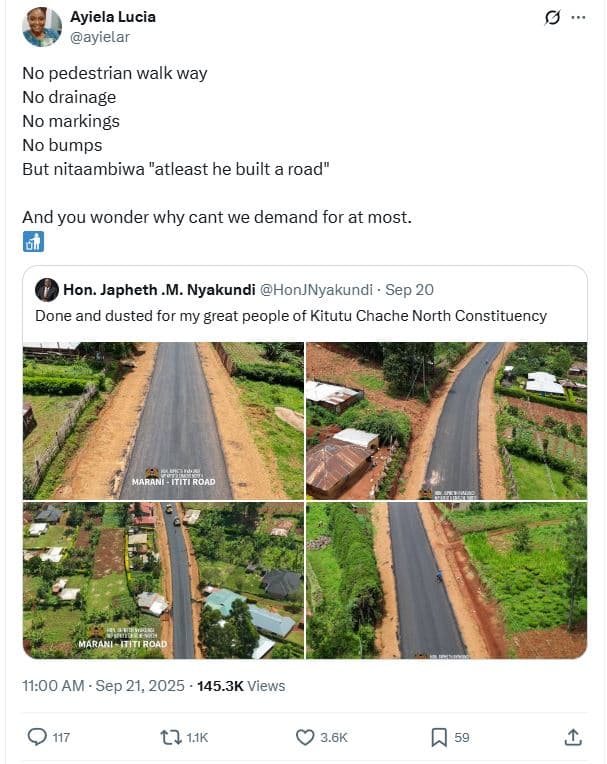Click the Grok explain icon

tap(551, 18)
